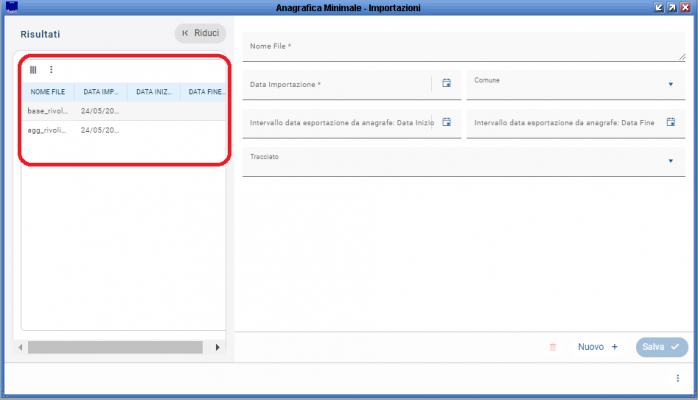
Task: Click the Nuovo button
Action: [x=597, y=347]
